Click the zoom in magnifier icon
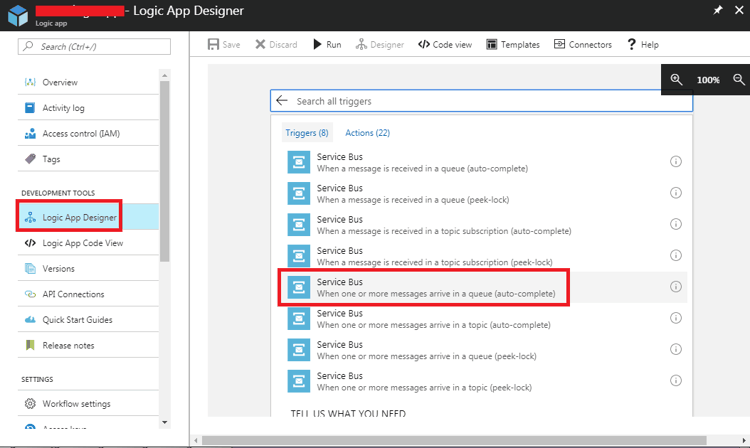Image resolution: width=750 pixels, height=448 pixels. pyautogui.click(x=677, y=79)
